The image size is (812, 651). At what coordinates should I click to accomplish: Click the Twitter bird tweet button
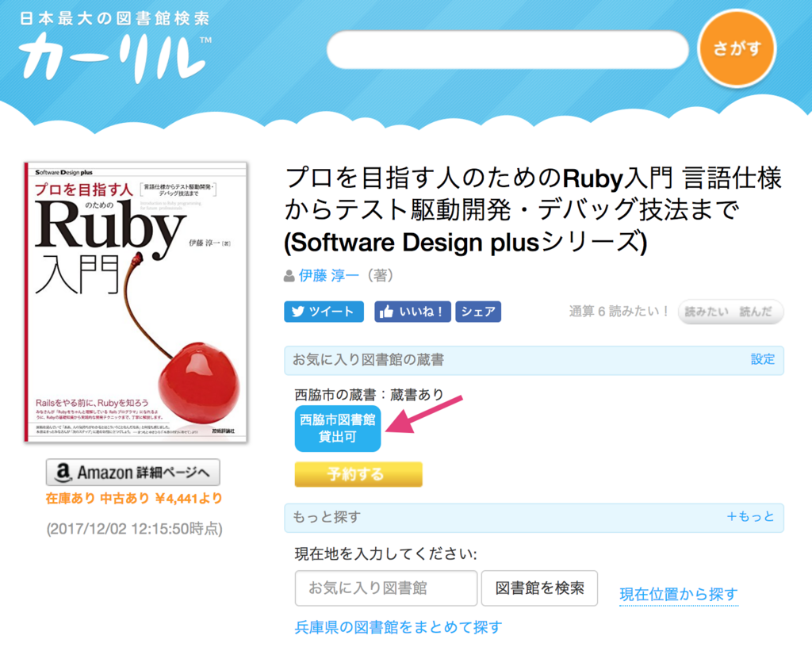coord(324,312)
